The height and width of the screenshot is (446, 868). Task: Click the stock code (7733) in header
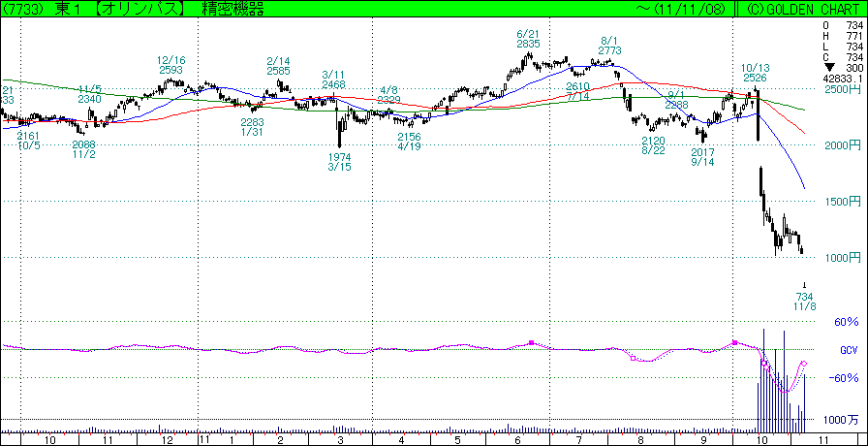(x=21, y=9)
